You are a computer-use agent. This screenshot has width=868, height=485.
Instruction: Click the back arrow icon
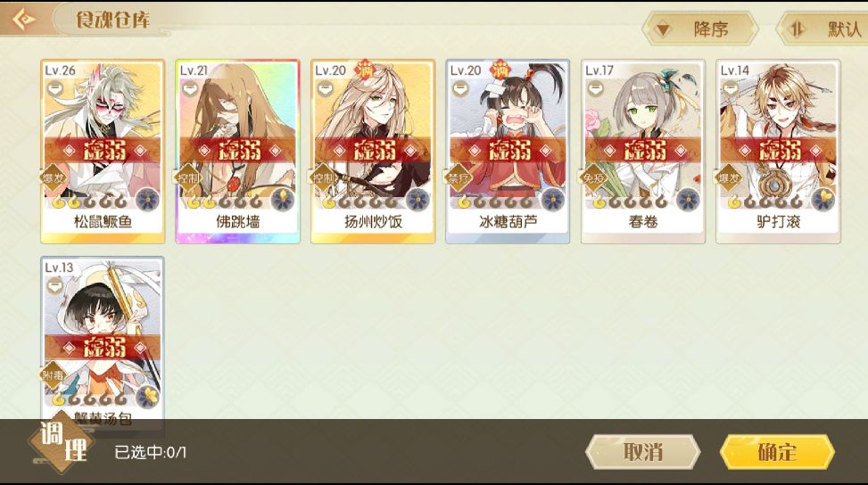pyautogui.click(x=24, y=20)
